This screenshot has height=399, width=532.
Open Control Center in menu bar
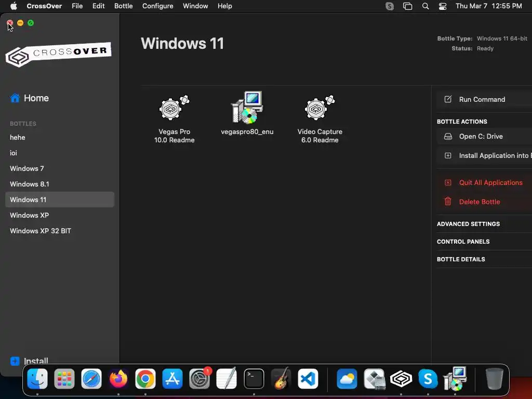(x=443, y=6)
